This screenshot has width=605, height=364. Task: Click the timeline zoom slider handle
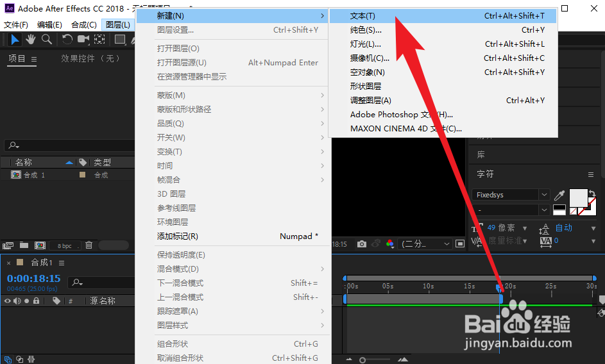tap(362, 360)
